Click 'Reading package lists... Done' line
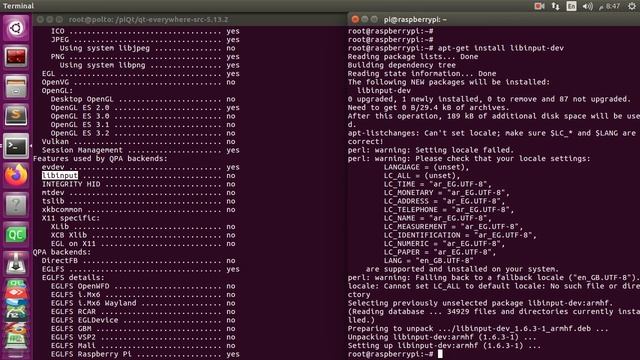 point(413,56)
